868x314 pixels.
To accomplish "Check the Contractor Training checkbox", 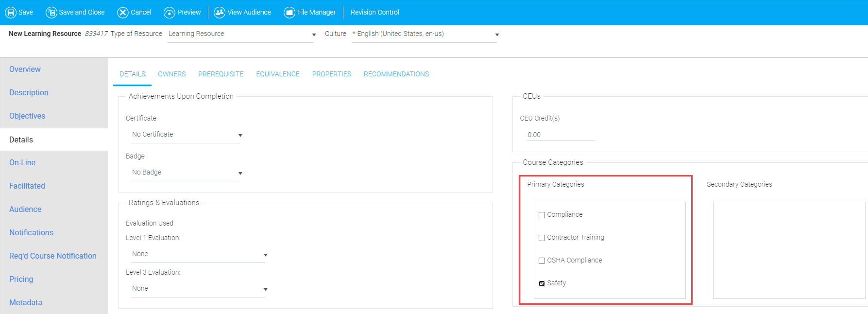I will tap(542, 238).
